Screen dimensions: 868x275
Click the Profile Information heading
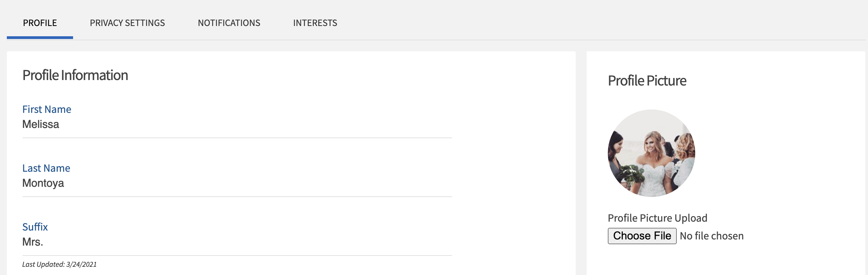pyautogui.click(x=75, y=76)
